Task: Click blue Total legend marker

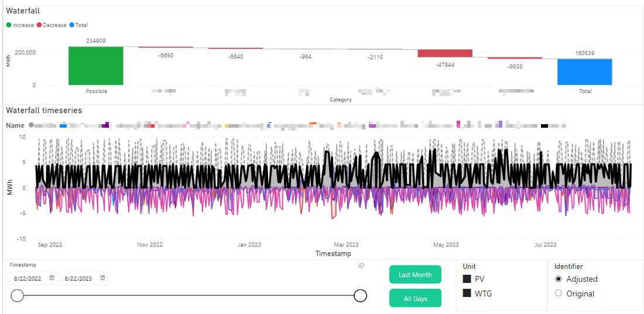Action: click(x=72, y=25)
